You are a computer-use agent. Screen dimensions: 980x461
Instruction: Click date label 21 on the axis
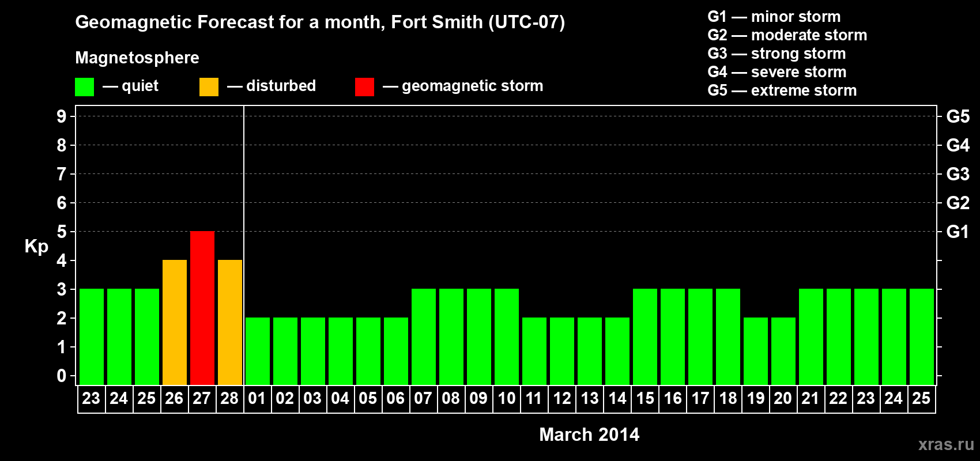coord(811,399)
